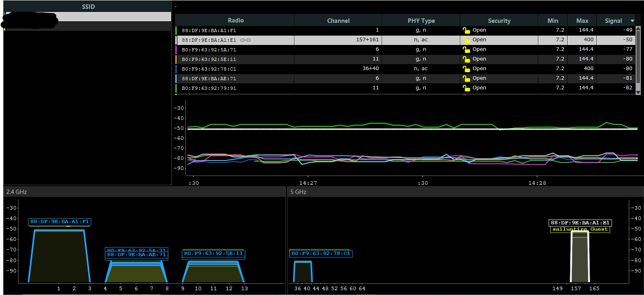
Task: Select the 5 GHz panel title
Action: pos(298,192)
